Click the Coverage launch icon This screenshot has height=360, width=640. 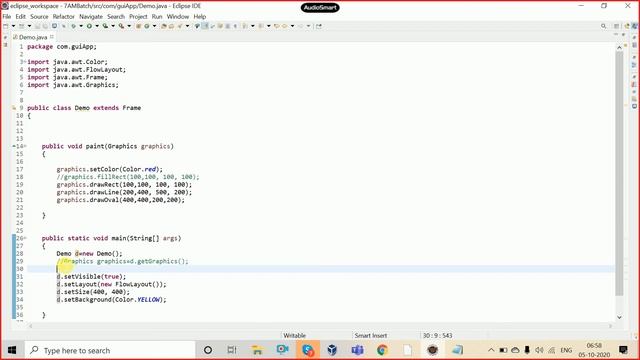tap(105, 26)
